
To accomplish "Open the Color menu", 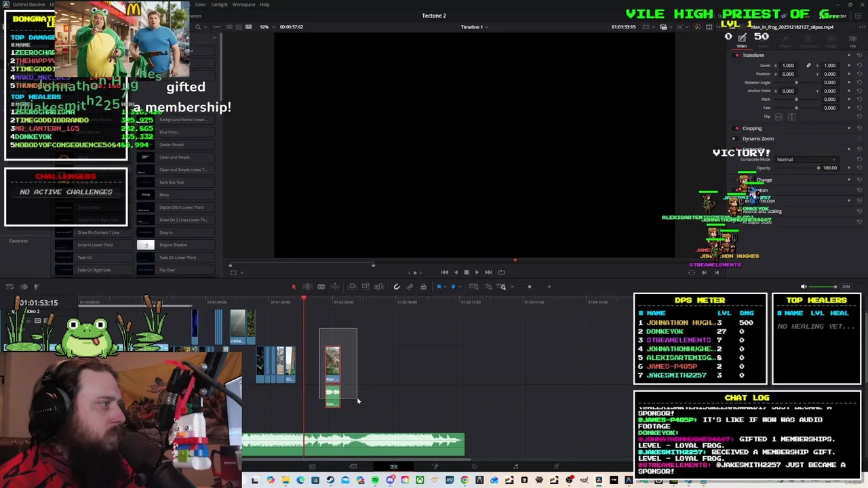I will pyautogui.click(x=201, y=5).
